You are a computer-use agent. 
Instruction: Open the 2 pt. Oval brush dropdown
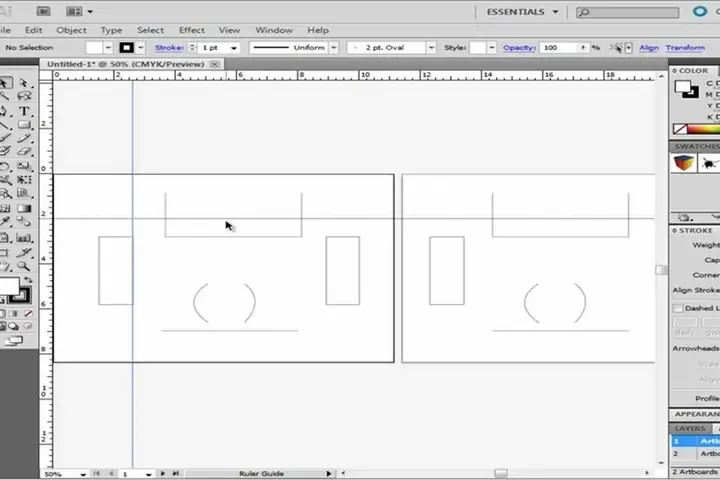click(431, 48)
